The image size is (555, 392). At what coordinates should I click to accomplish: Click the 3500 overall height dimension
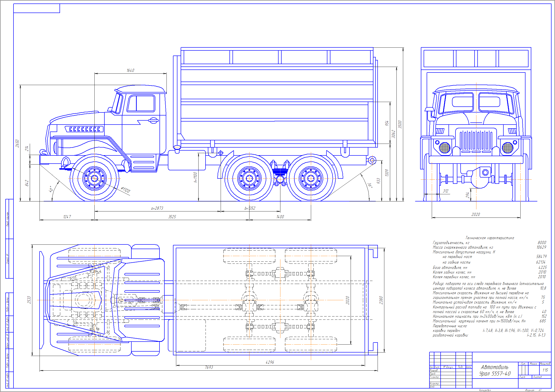pos(400,124)
